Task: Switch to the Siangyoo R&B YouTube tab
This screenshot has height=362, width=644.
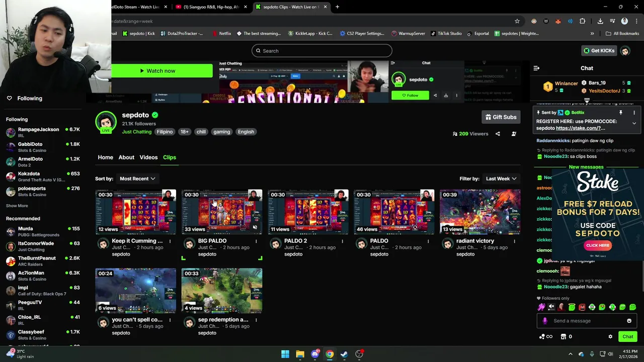Action: [x=211, y=7]
